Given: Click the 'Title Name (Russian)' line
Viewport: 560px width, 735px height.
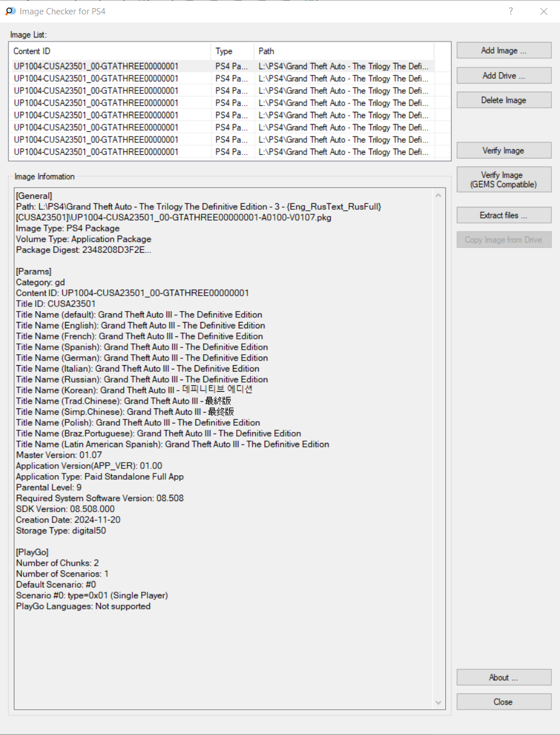Looking at the screenshot, I should pos(142,380).
